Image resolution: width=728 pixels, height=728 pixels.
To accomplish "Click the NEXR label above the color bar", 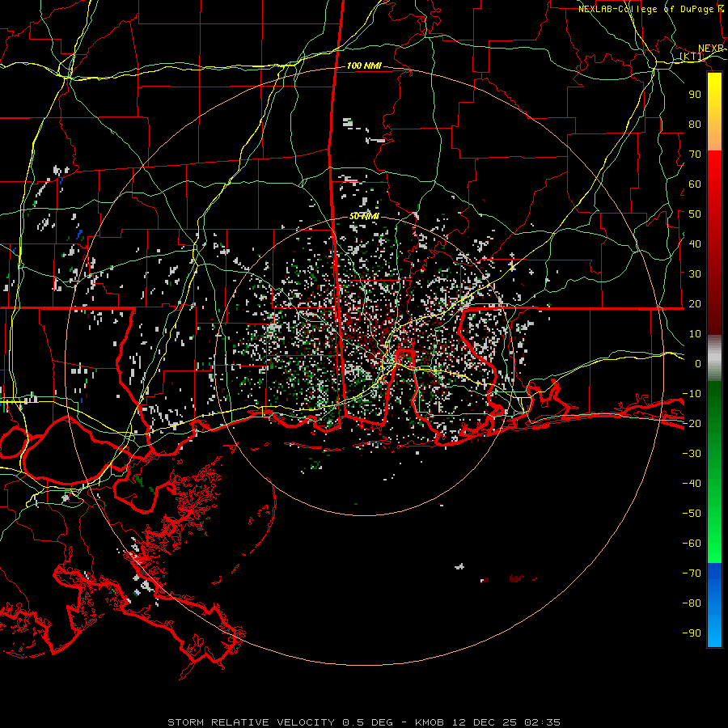I will click(x=711, y=49).
